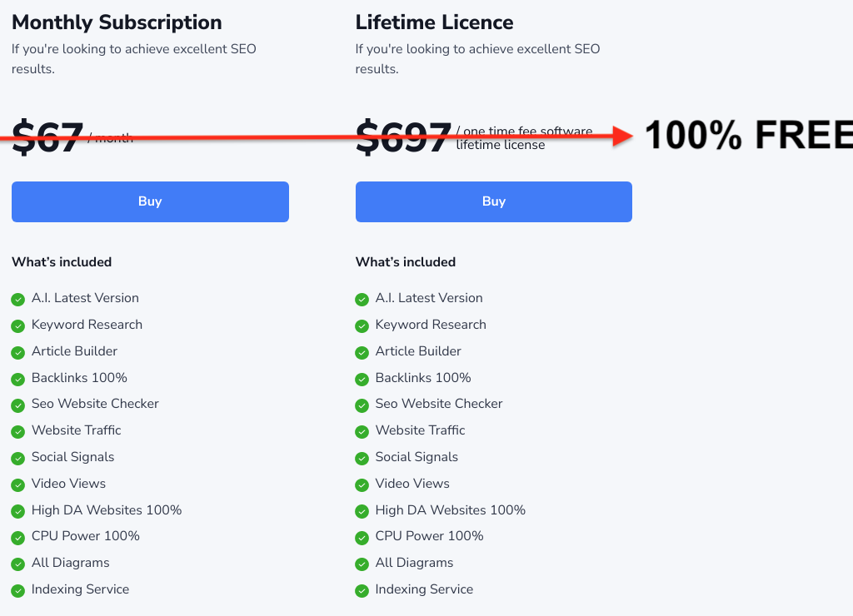Click green check beside lifetime Video Views
Image resolution: width=853 pixels, height=616 pixels.
(x=362, y=485)
